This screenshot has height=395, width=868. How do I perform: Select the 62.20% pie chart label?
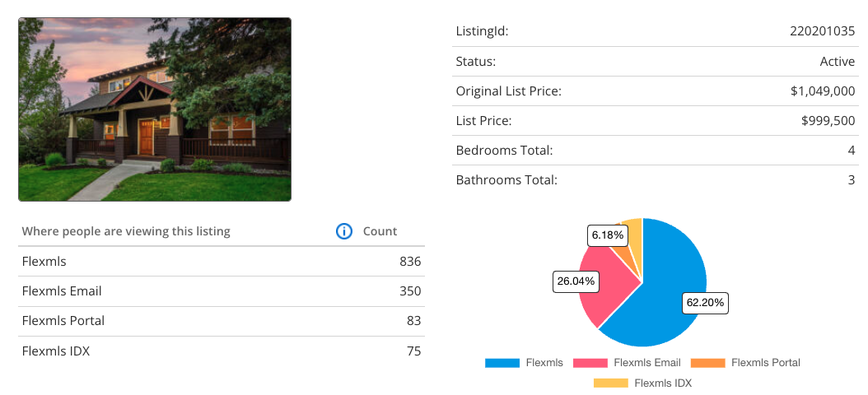click(705, 303)
